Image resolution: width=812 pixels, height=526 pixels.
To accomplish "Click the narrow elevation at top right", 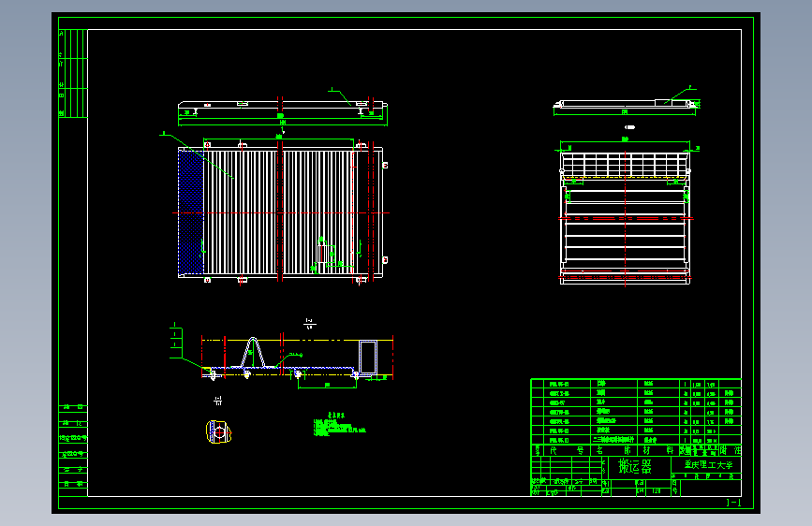I will pos(627,104).
